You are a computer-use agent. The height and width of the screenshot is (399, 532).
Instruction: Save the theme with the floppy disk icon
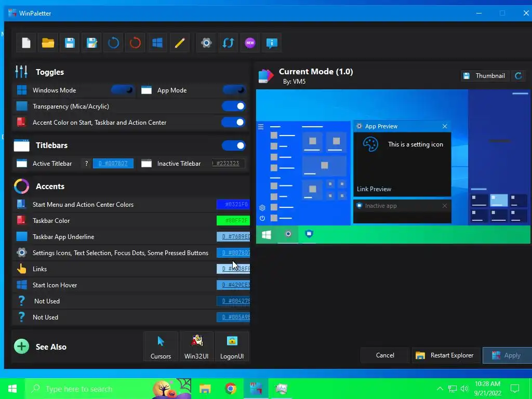[70, 43]
